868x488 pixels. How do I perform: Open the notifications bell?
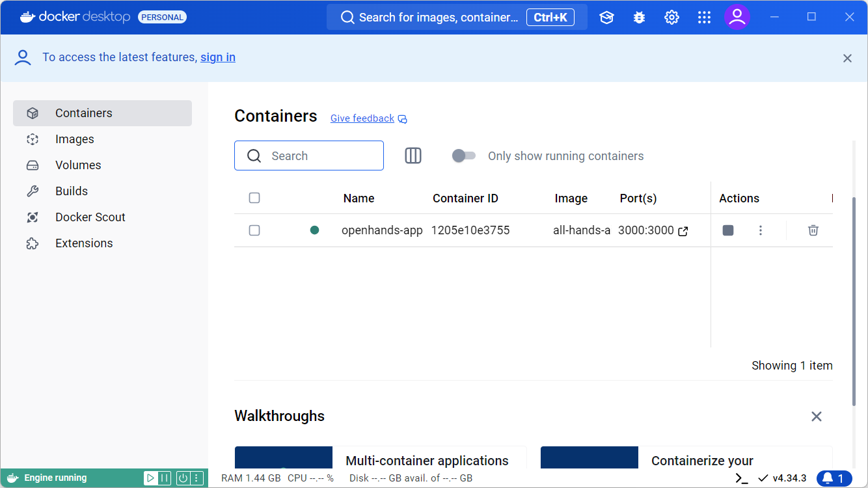click(x=832, y=478)
